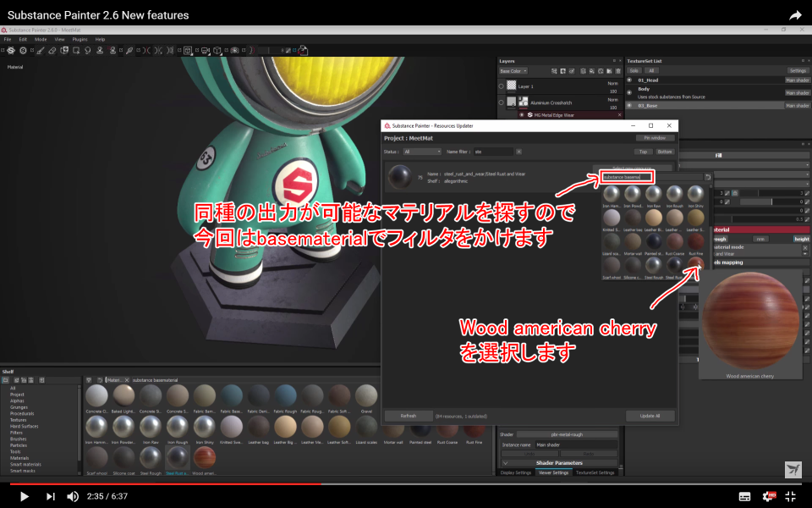Add folder using Layers panel folder icon

pyautogui.click(x=610, y=71)
